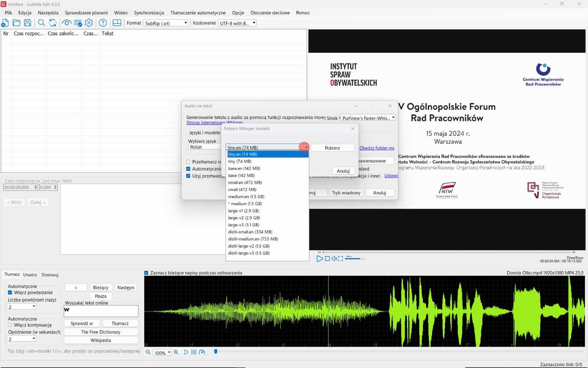Enable Włącz kontynuację checkbox
The width and height of the screenshot is (588, 368).
click(x=10, y=325)
